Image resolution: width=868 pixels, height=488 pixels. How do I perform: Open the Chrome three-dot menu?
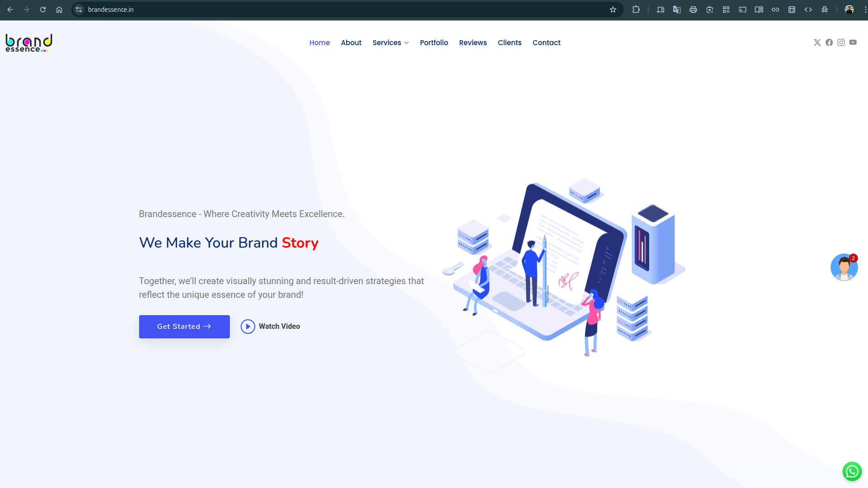point(865,10)
